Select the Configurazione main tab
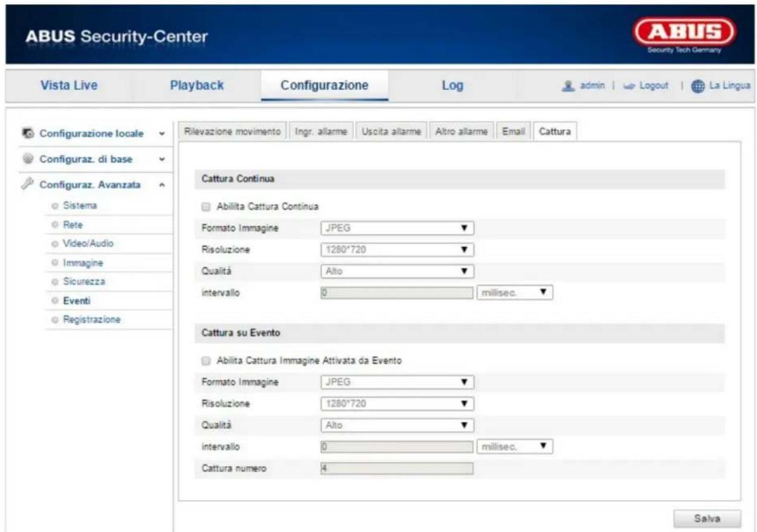This screenshot has height=532, width=757. pos(325,86)
